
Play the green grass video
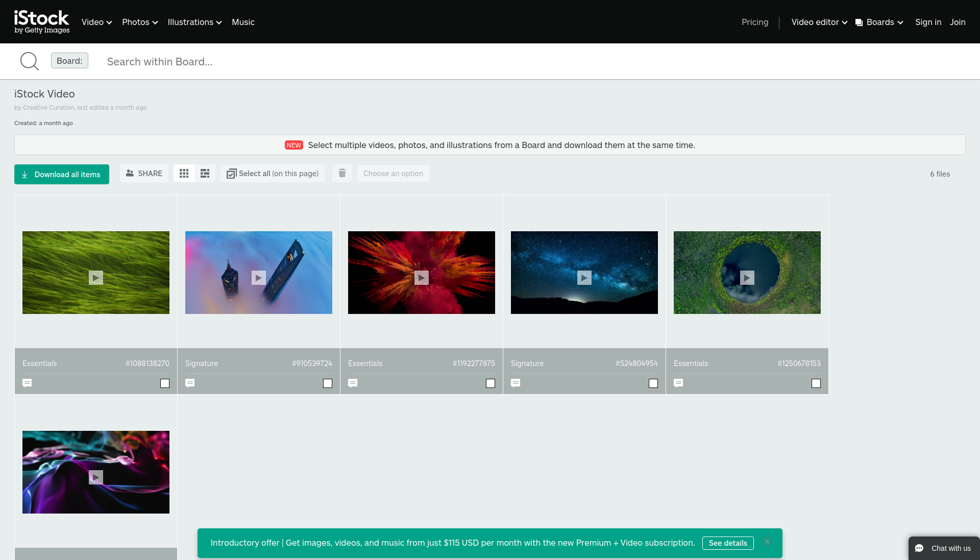96,278
